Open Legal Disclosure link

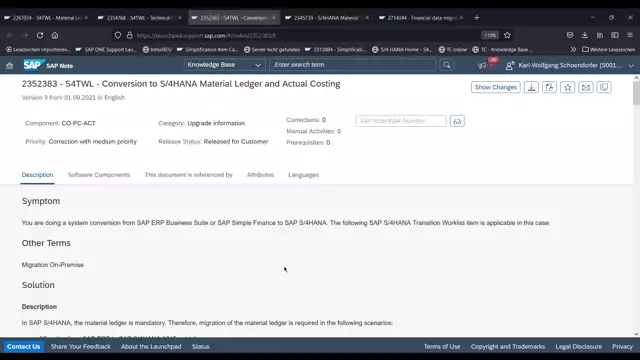click(x=578, y=347)
